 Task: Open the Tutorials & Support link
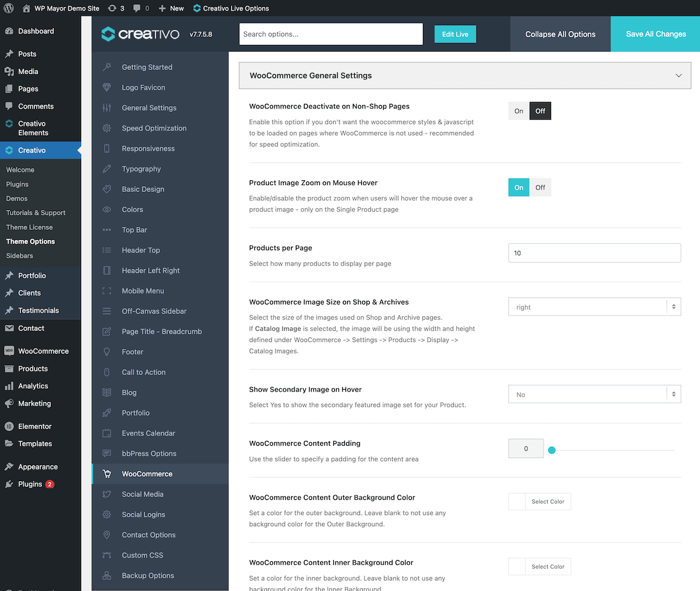tap(36, 213)
